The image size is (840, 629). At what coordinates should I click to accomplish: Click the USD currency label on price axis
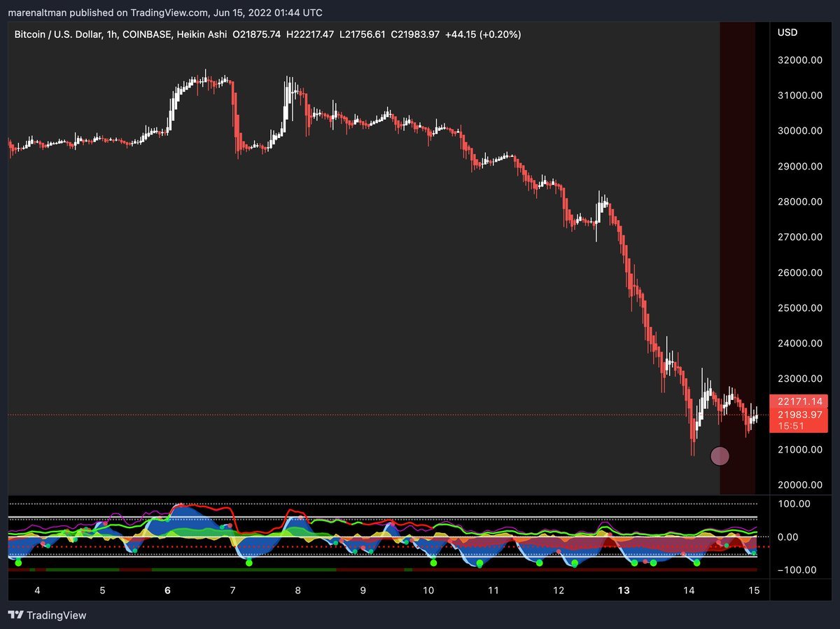coord(787,32)
